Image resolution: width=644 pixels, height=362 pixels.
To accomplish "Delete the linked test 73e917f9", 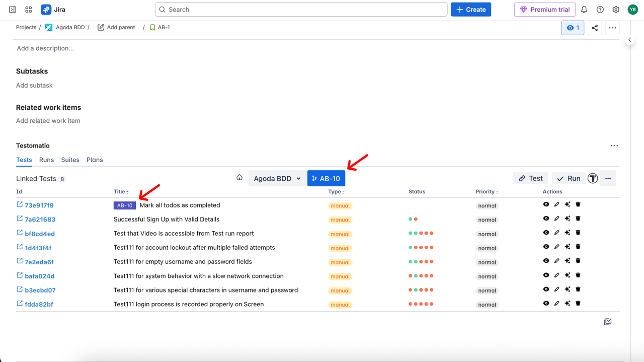I will click(x=578, y=204).
